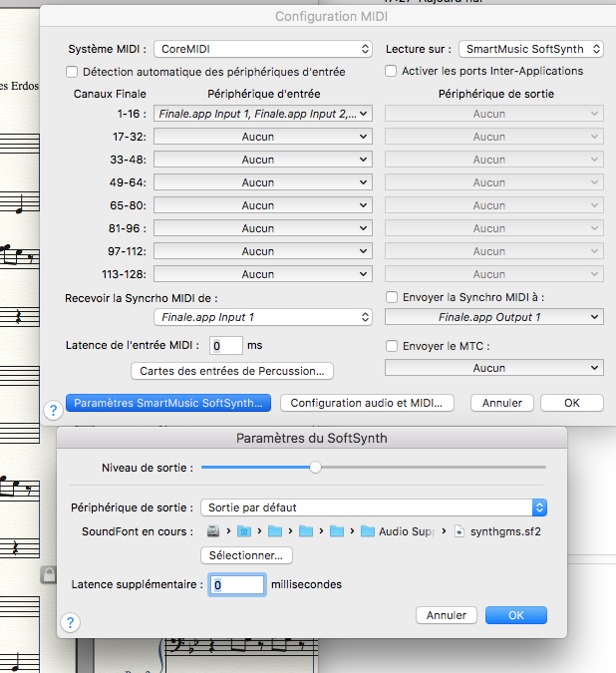Click the Latence supplémentaire input field

pyautogui.click(x=237, y=585)
